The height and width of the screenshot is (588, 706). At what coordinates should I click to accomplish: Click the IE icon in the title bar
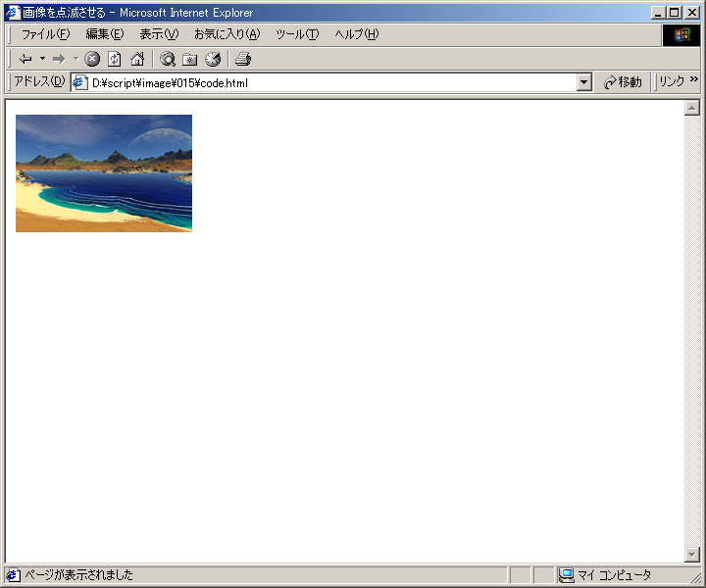(x=13, y=13)
